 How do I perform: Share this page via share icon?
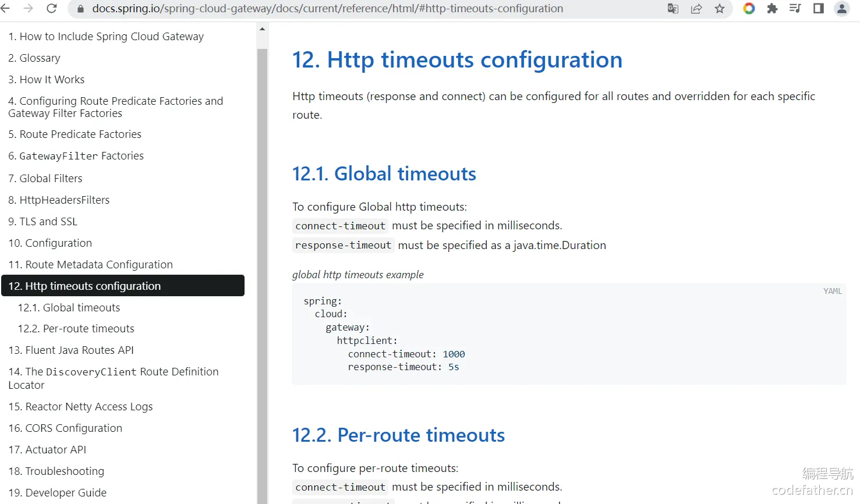[x=696, y=9]
